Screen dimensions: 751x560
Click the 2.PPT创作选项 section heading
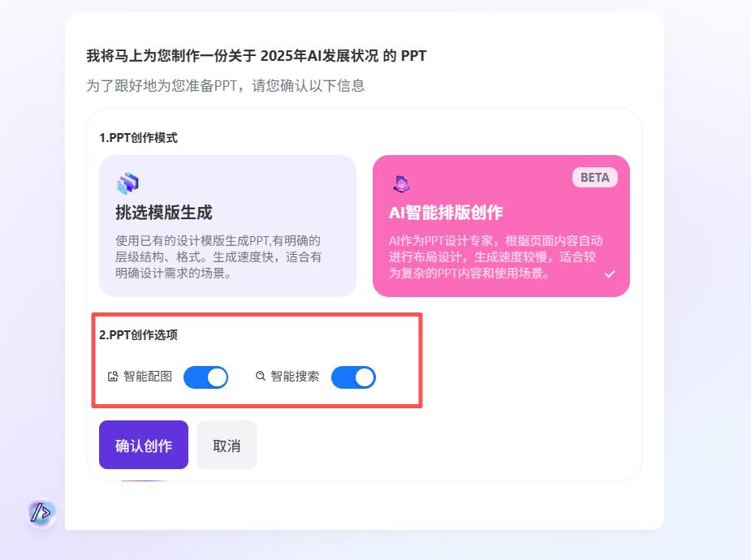pyautogui.click(x=138, y=335)
